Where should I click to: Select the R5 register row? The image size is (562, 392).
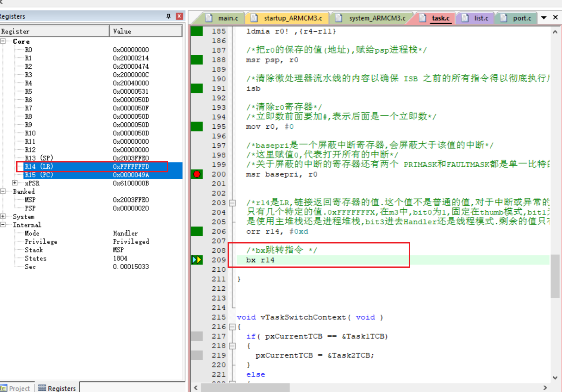coord(91,91)
